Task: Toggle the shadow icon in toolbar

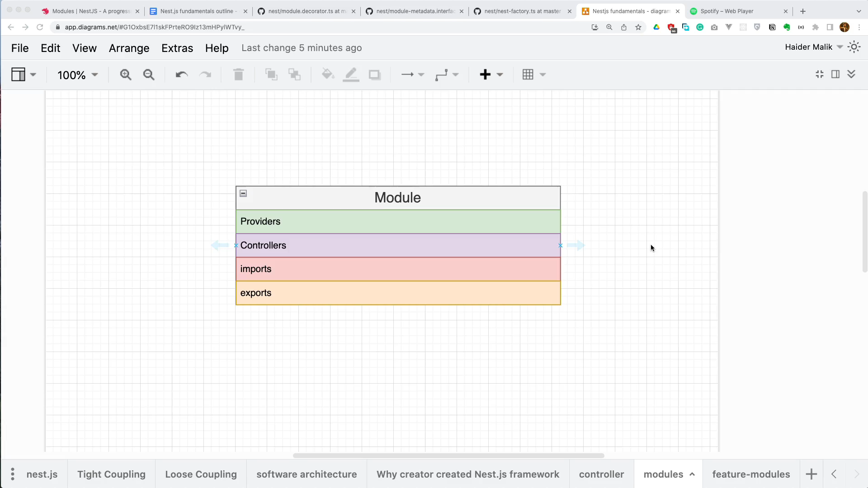Action: coord(375,75)
